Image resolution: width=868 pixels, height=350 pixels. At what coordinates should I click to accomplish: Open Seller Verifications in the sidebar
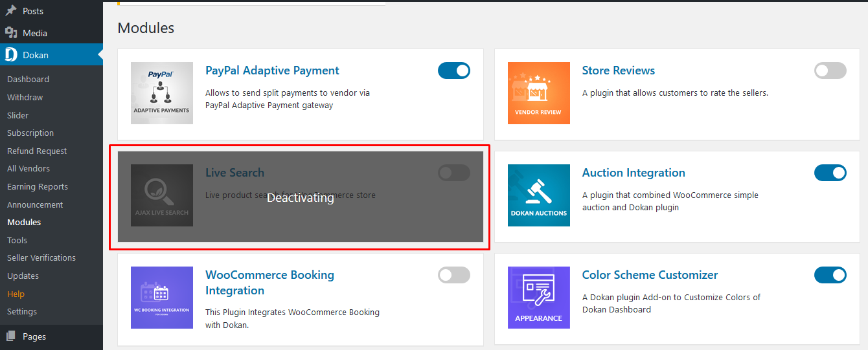point(41,257)
